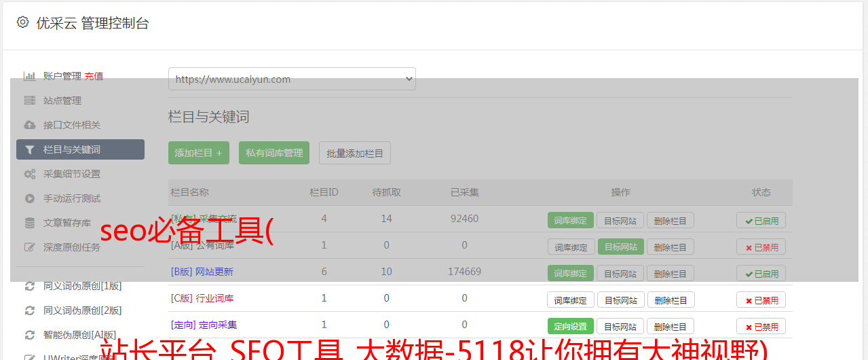Image resolution: width=868 pixels, height=360 pixels.
Task: Open 采集细节设置 via its cogs icon
Action: [30, 174]
